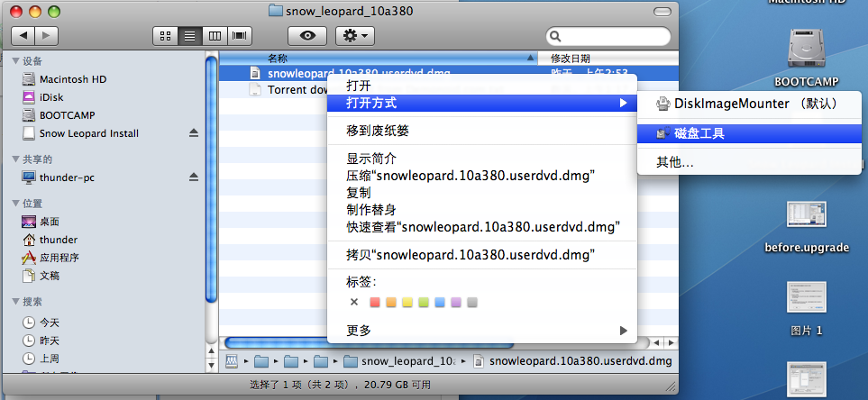
Task: Switch Finder to list view
Action: pos(190,36)
